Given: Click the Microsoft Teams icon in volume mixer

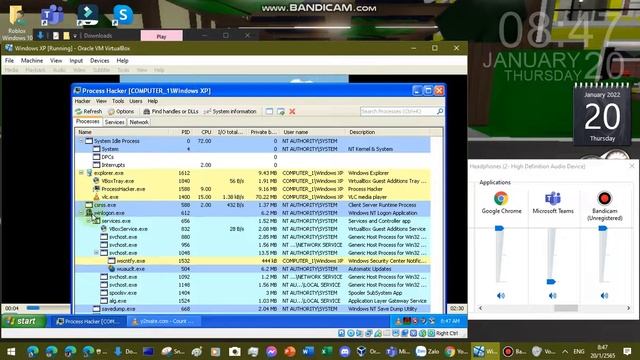Looking at the screenshot, I should click(x=553, y=198).
